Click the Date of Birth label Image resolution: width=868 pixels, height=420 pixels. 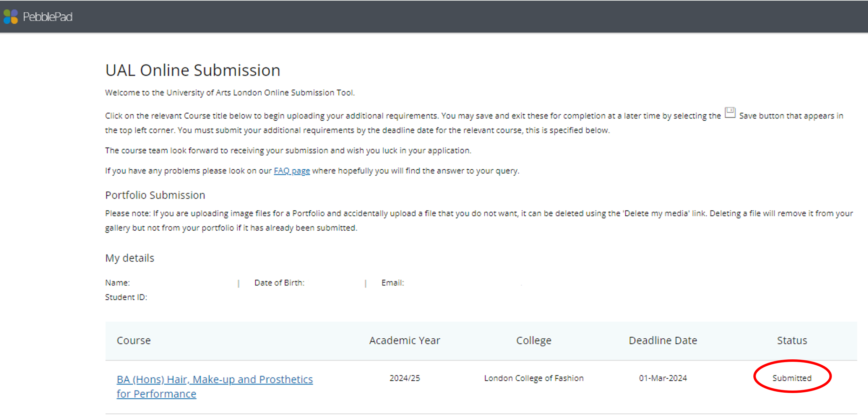pos(279,283)
